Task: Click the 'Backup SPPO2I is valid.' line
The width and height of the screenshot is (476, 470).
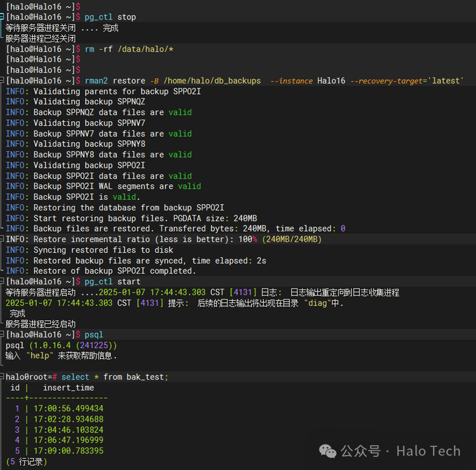Action: [73, 197]
